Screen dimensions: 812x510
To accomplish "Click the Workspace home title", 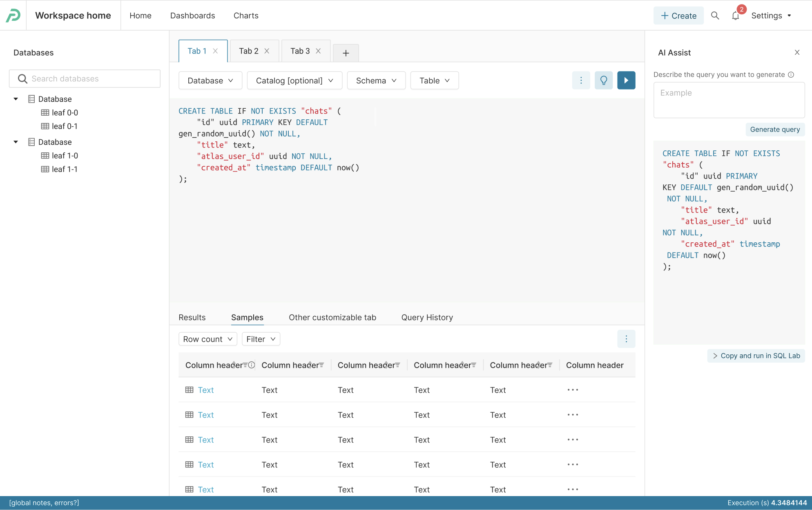I will 73,16.
